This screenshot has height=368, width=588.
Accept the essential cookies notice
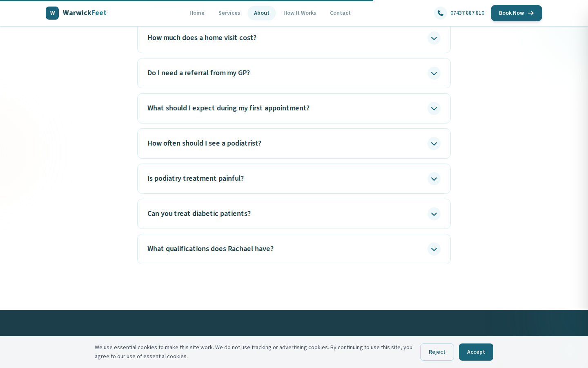click(x=476, y=352)
